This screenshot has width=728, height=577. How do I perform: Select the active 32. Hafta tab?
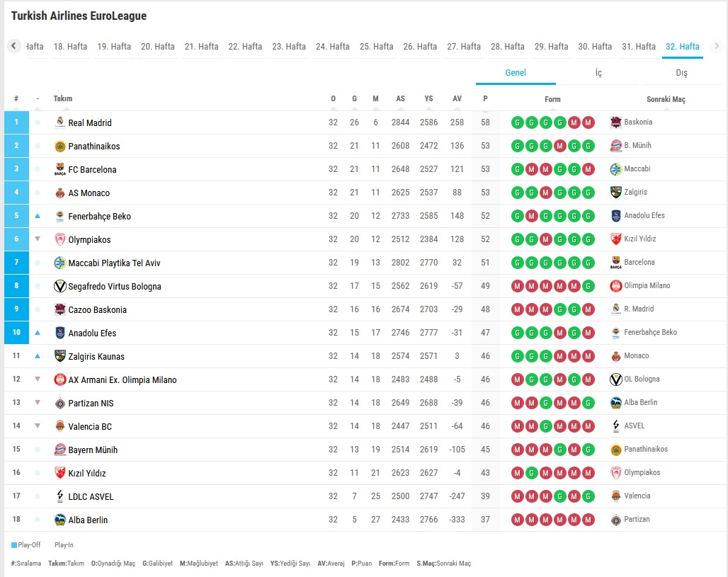coord(683,47)
